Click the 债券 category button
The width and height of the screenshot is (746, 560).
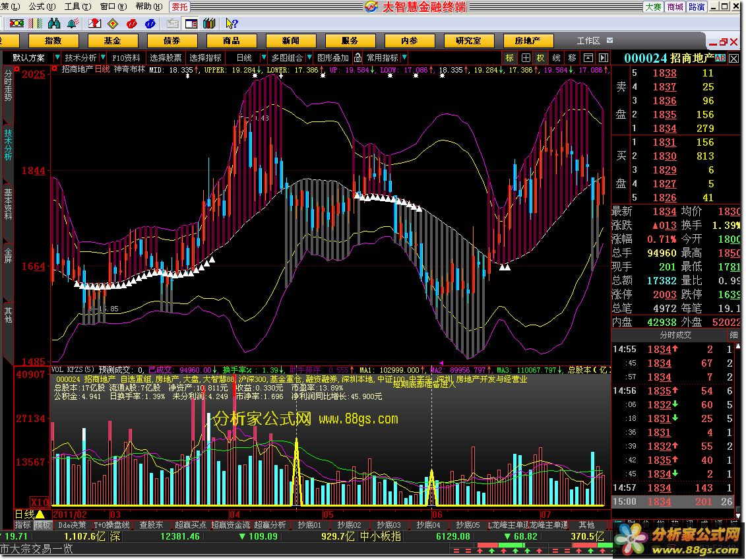pos(171,40)
